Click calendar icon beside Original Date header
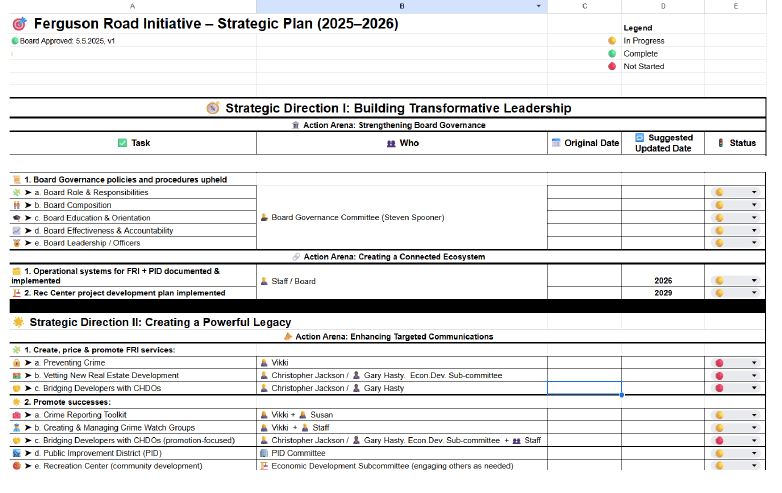 point(557,143)
